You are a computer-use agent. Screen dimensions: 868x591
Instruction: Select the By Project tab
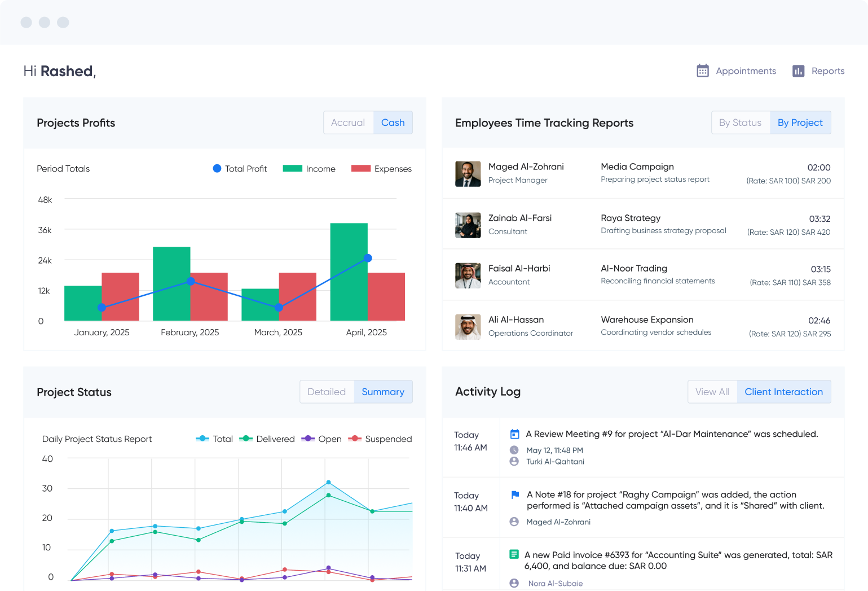800,122
